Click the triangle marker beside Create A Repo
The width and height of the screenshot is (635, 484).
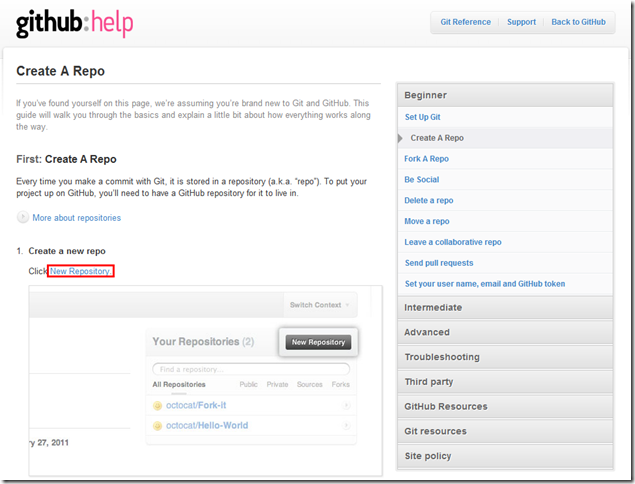pos(400,138)
